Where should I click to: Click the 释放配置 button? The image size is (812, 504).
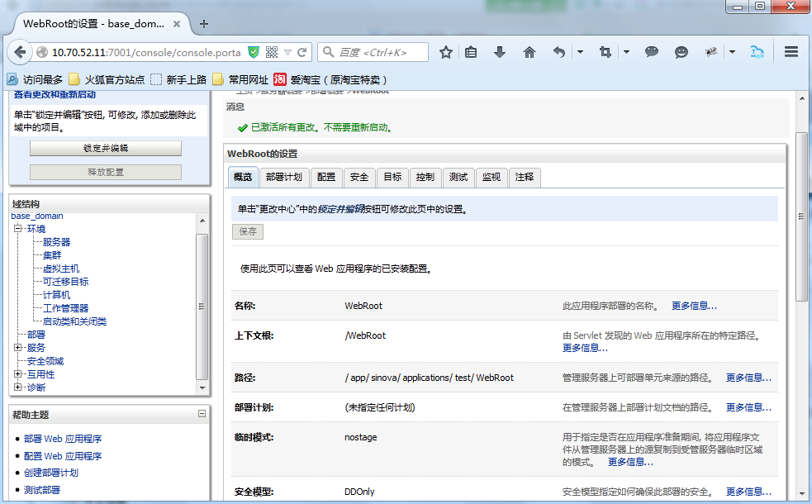[x=106, y=172]
